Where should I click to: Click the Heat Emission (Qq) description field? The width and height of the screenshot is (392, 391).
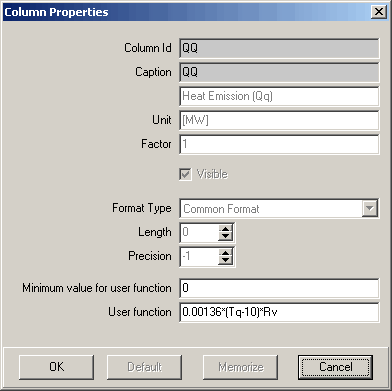coord(279,97)
